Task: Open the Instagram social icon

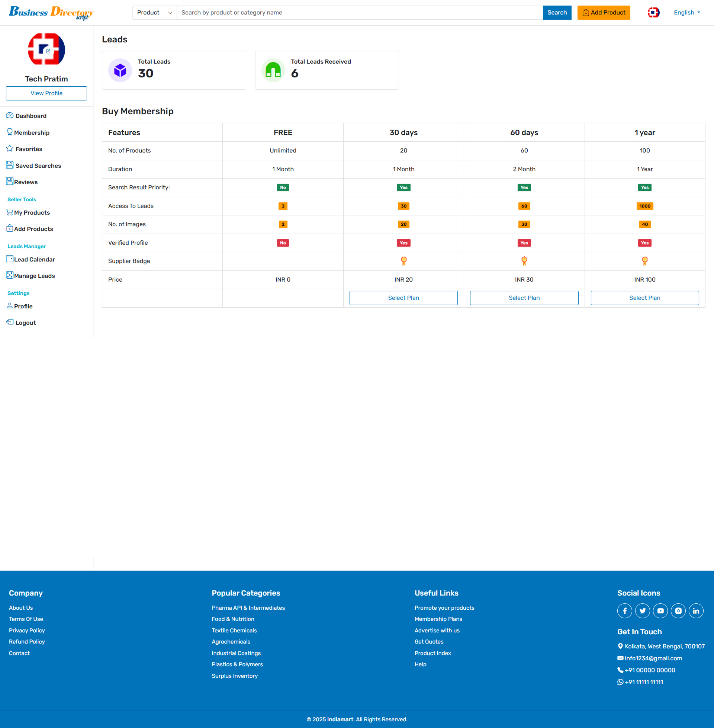Action: 678,610
